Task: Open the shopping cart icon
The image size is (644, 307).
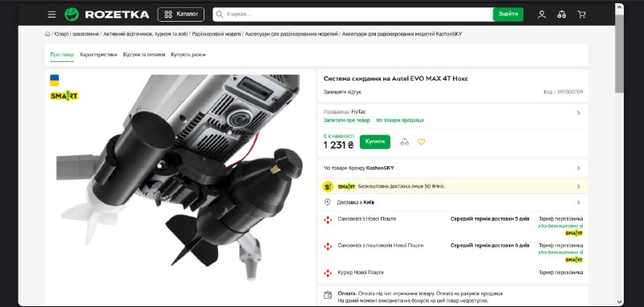Action: coord(581,15)
